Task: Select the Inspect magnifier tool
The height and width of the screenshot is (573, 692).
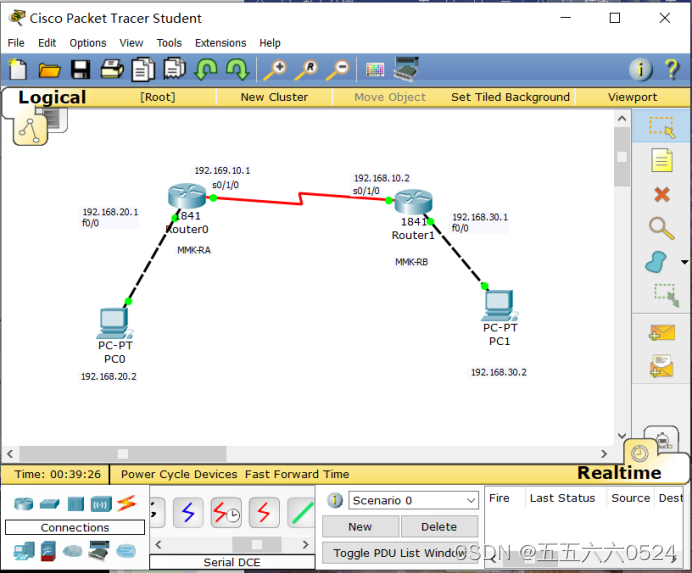Action: click(x=661, y=227)
